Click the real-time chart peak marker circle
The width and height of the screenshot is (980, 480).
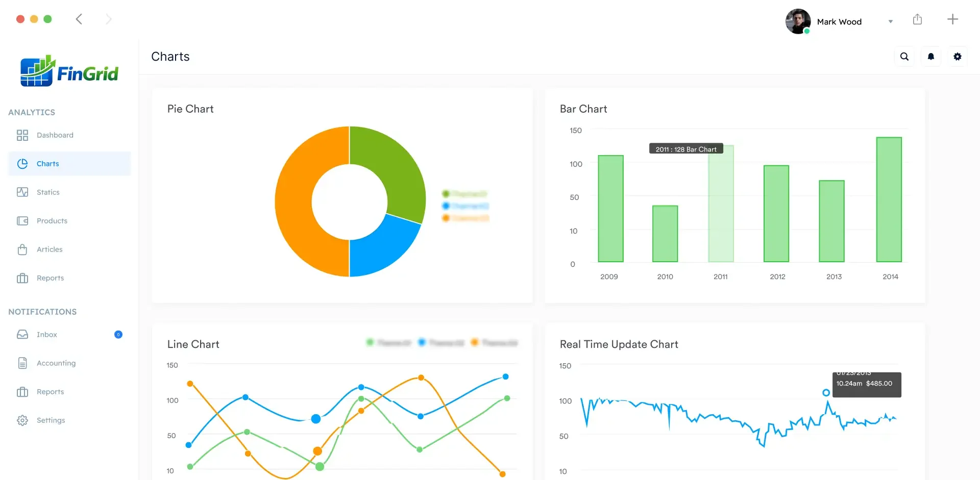click(x=826, y=393)
